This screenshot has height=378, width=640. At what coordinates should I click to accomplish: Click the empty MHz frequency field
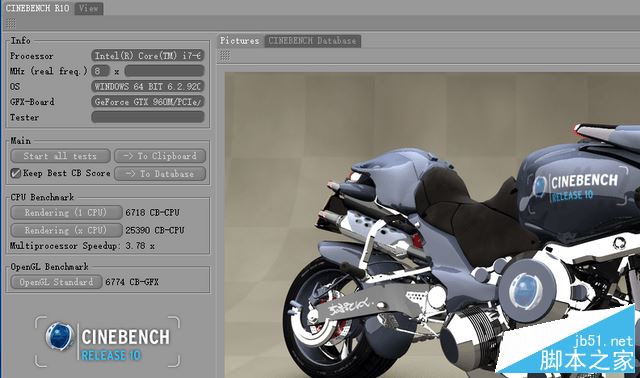click(x=164, y=71)
